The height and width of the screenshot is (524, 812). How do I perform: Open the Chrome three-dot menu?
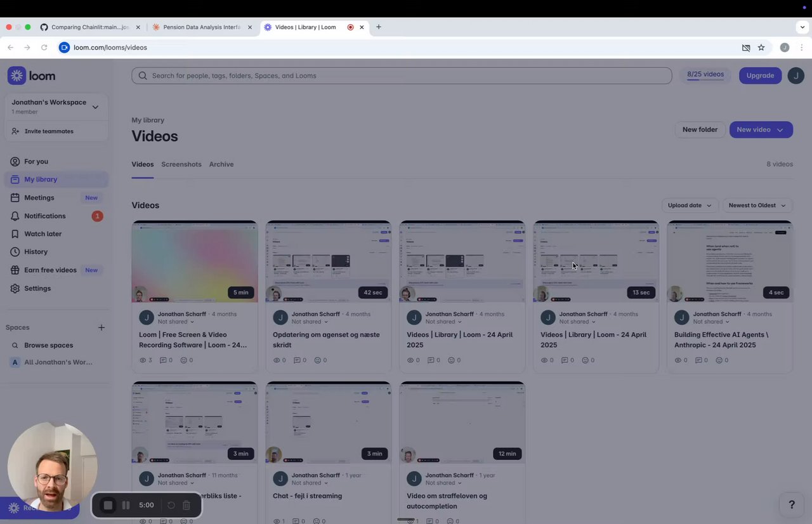802,48
